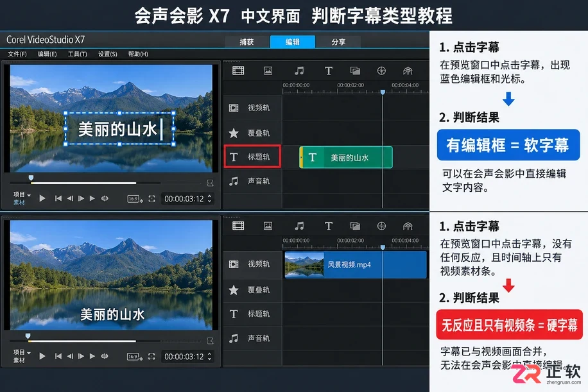Open the media library icon in 软字幕 example
The image size is (588, 392).
click(x=238, y=71)
